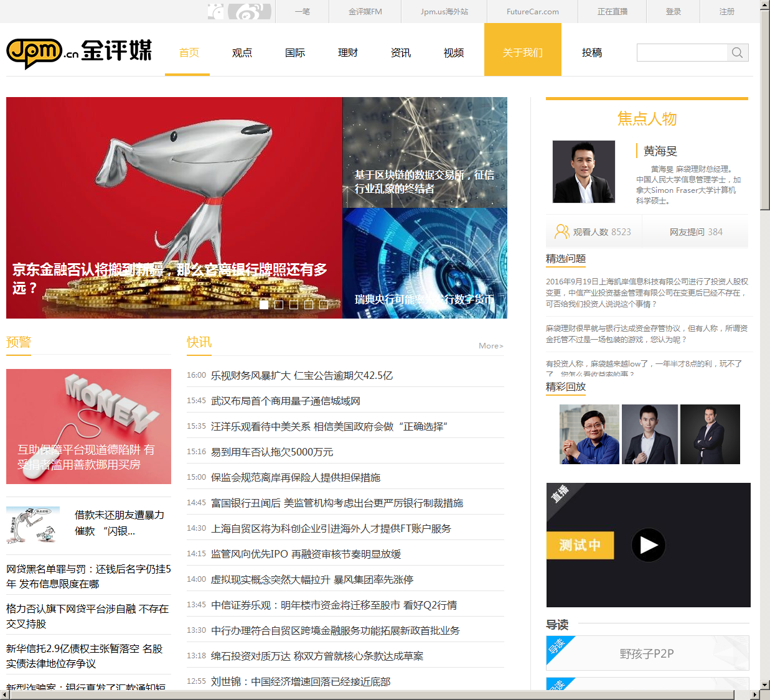Open 保监会规范离岸再保险人 news item
The height and width of the screenshot is (700, 770).
pyautogui.click(x=296, y=477)
